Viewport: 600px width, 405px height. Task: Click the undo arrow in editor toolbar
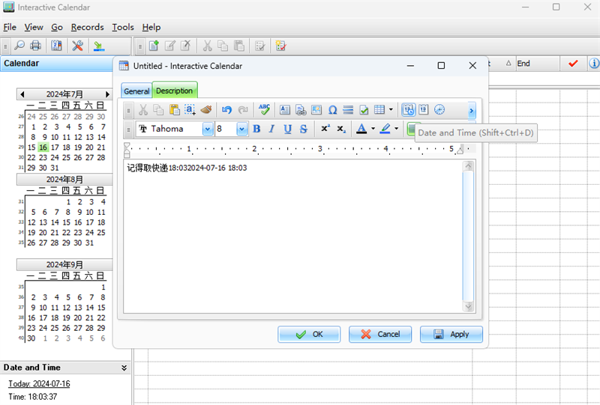point(227,109)
